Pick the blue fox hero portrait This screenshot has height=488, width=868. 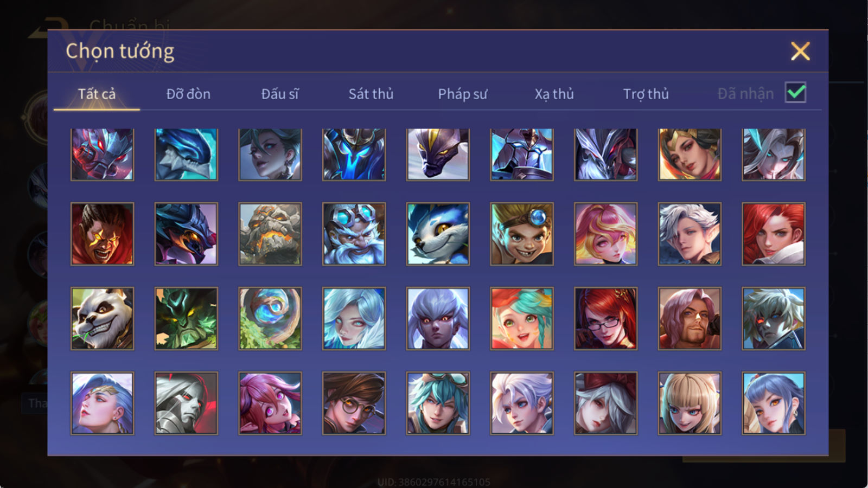(x=438, y=234)
